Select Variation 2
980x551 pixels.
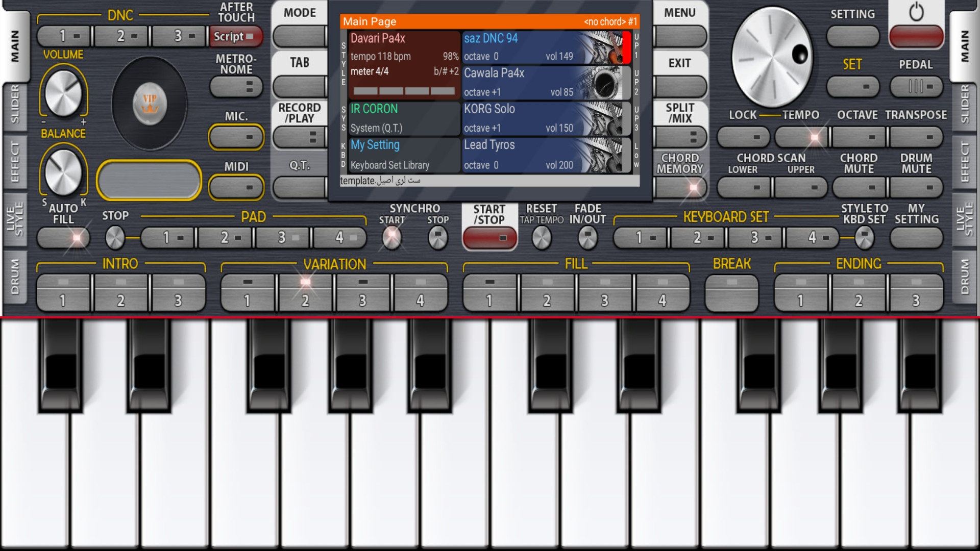point(305,292)
